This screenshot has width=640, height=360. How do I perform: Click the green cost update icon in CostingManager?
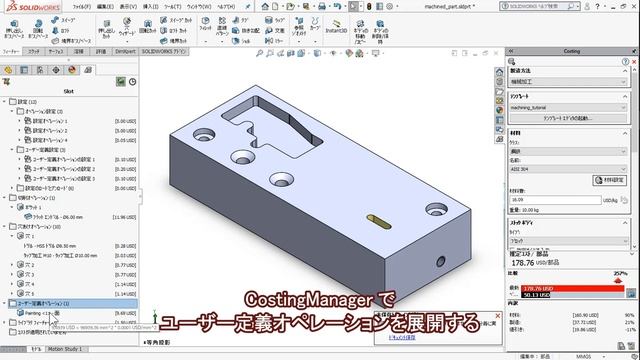tap(121, 82)
